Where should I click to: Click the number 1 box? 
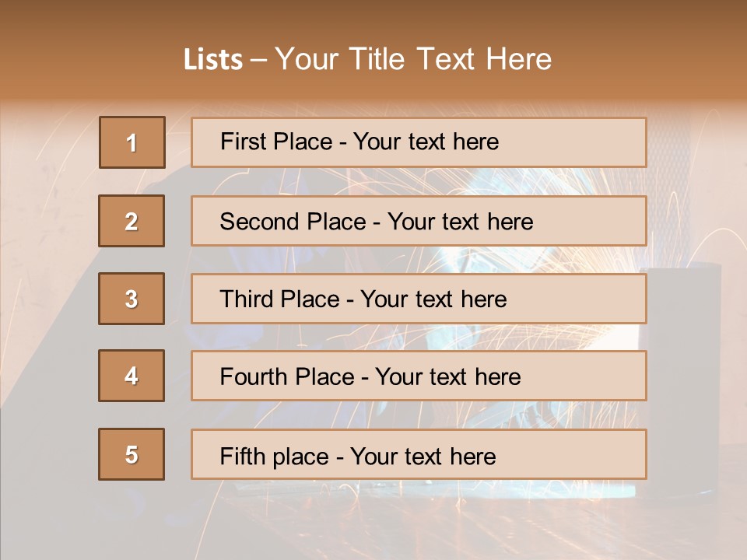(132, 142)
